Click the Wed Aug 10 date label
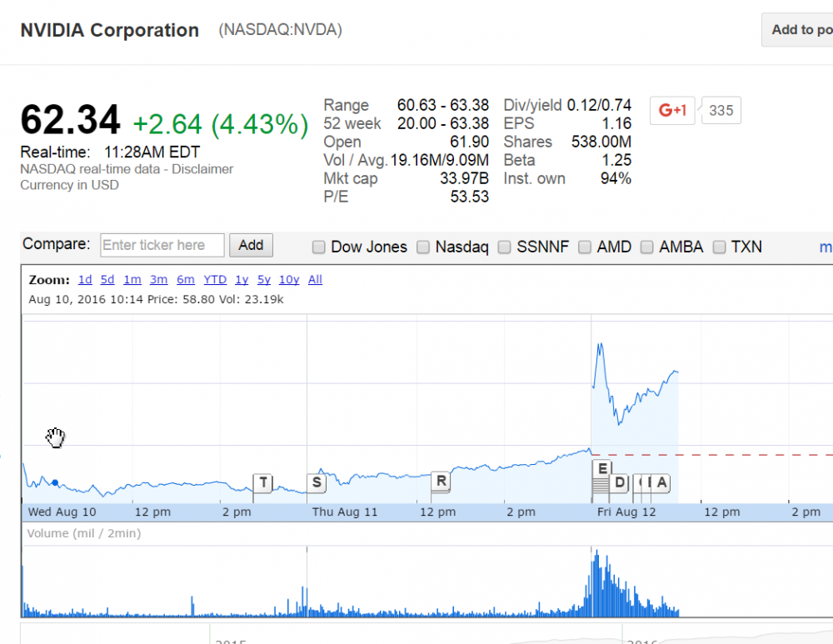This screenshot has width=833, height=644. click(62, 512)
